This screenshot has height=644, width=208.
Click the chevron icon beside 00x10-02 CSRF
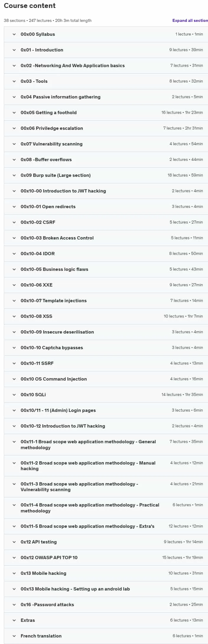(x=14, y=222)
